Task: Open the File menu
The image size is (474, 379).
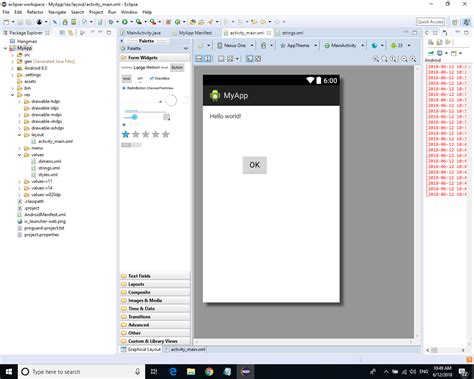Action: 6,12
